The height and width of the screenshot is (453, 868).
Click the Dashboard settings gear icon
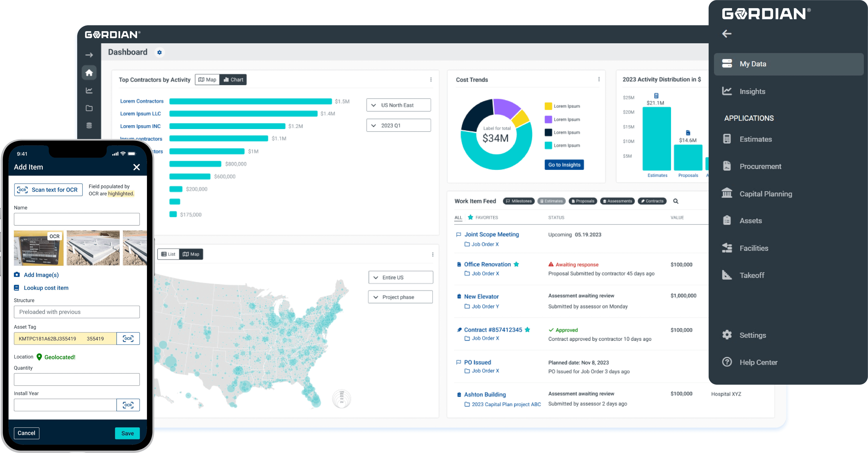(159, 52)
